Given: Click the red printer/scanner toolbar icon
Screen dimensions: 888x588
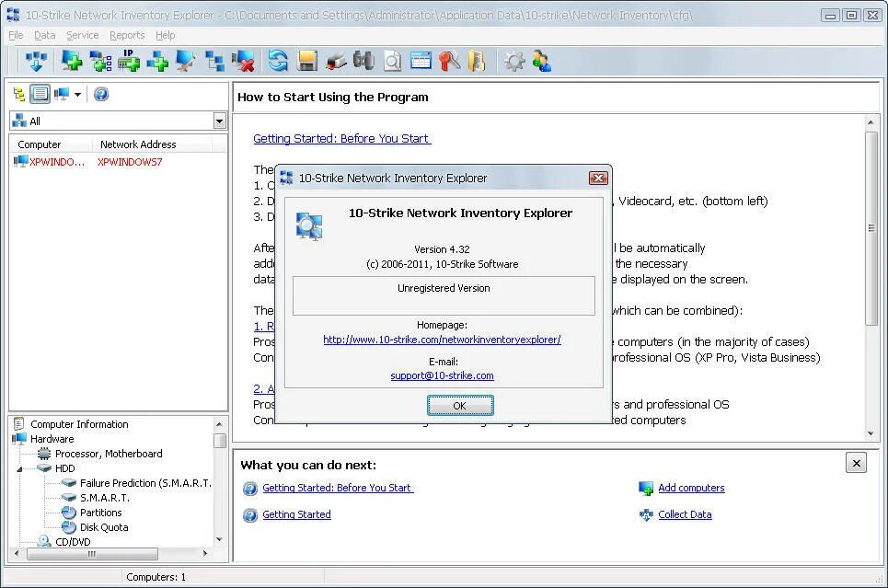Looking at the screenshot, I should pyautogui.click(x=335, y=61).
